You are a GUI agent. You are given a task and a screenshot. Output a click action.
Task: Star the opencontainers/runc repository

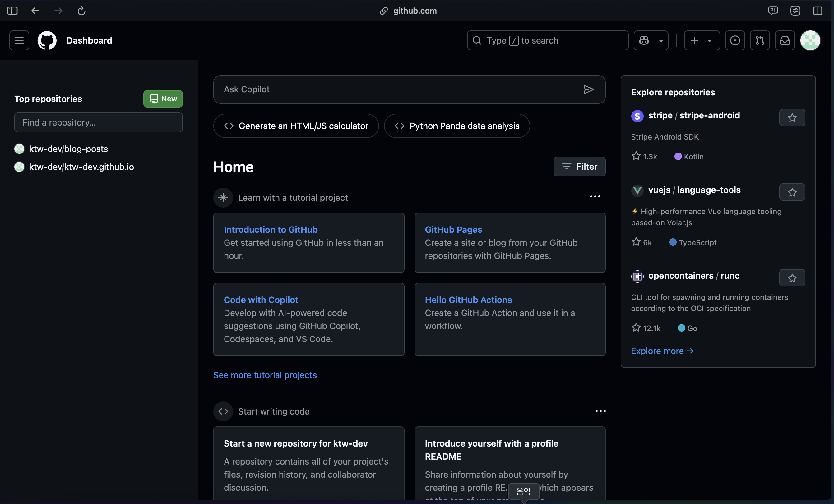coord(792,278)
